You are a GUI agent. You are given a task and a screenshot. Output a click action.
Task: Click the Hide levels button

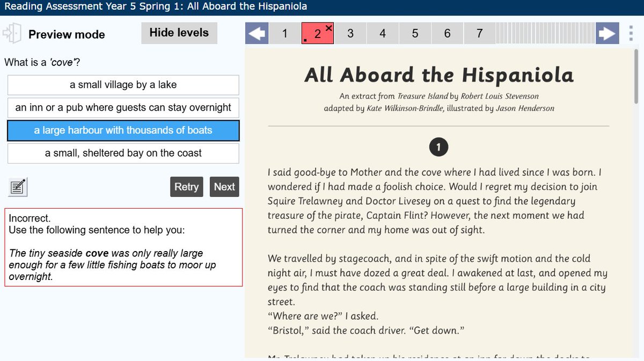click(179, 33)
